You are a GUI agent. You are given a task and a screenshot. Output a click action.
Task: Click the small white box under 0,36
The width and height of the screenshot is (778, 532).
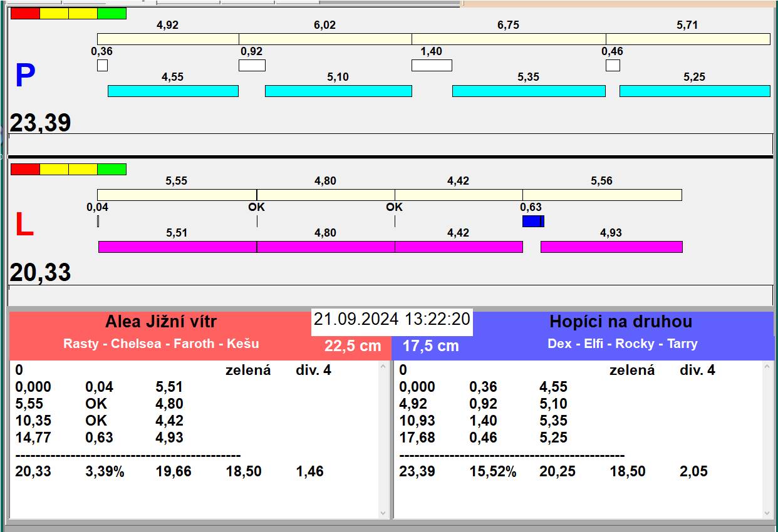click(102, 65)
